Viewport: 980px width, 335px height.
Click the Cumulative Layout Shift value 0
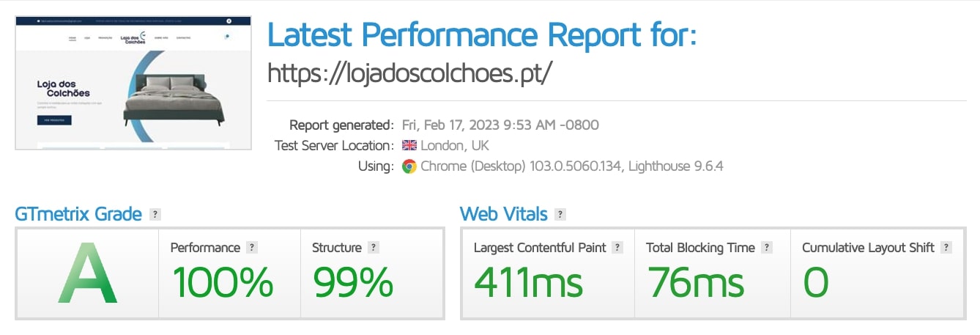pos(815,282)
